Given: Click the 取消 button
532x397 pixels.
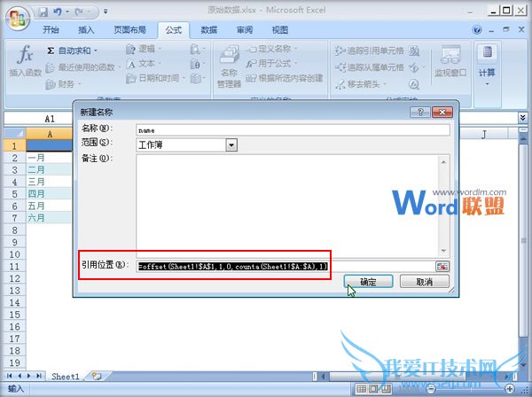Looking at the screenshot, I should point(425,282).
